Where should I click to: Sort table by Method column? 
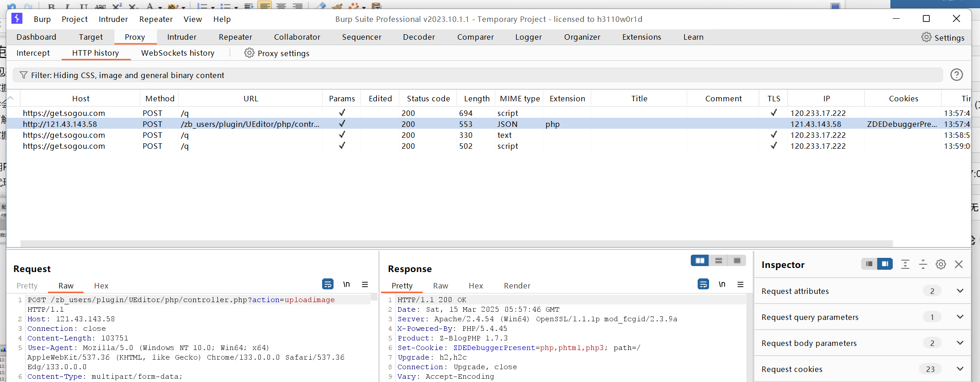(x=159, y=99)
